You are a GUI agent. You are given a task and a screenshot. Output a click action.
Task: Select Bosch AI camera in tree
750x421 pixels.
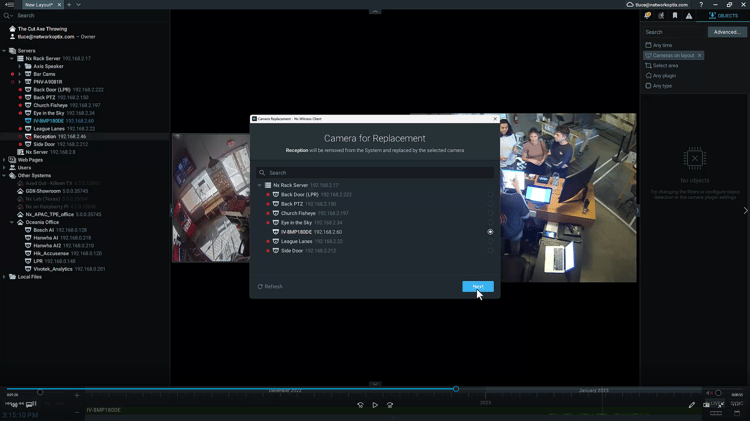pyautogui.click(x=55, y=230)
